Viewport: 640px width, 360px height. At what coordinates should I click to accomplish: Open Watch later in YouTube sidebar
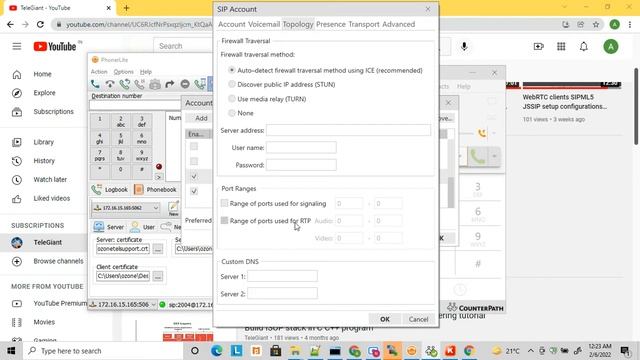click(50, 180)
